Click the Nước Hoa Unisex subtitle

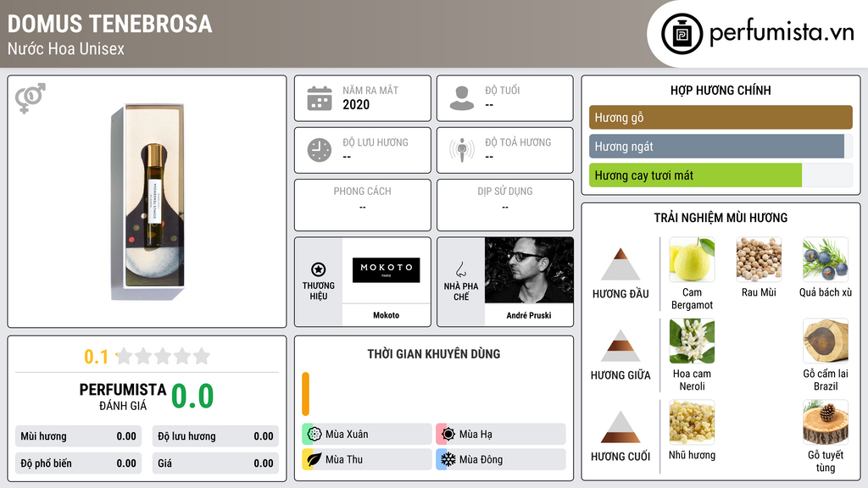pyautogui.click(x=66, y=48)
